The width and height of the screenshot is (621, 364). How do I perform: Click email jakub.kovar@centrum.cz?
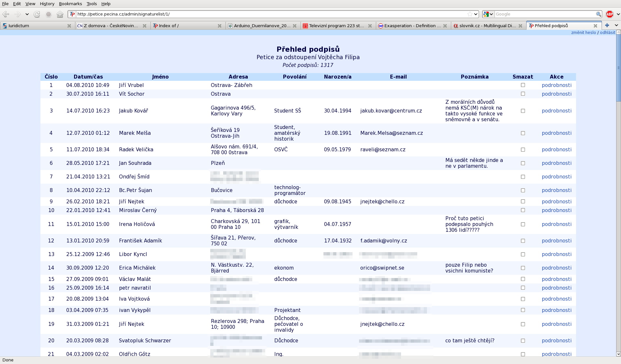click(x=391, y=111)
